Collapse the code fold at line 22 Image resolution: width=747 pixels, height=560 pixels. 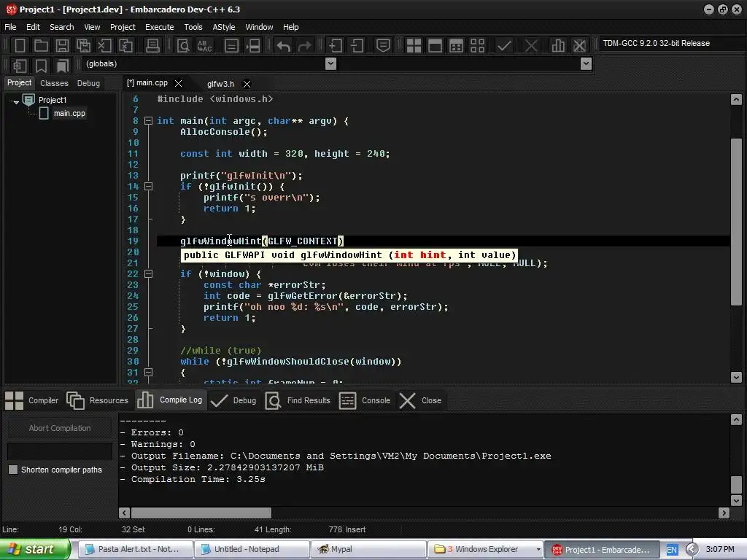pyautogui.click(x=148, y=274)
